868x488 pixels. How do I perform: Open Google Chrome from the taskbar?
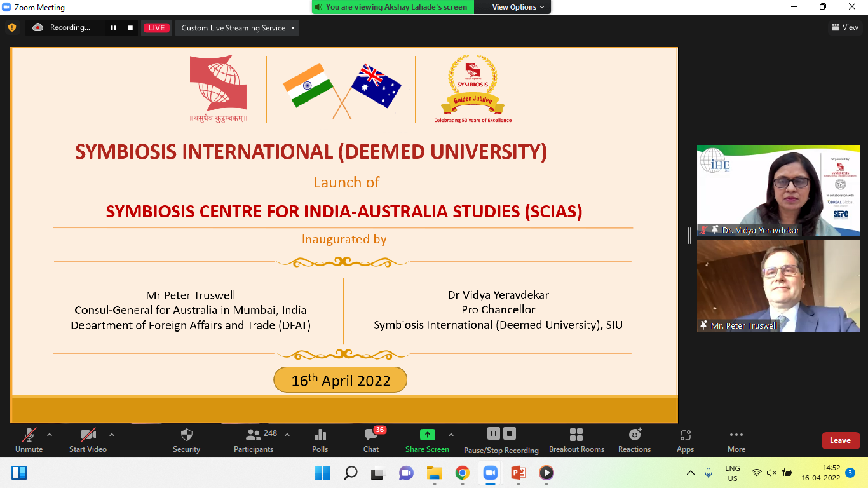[462, 473]
